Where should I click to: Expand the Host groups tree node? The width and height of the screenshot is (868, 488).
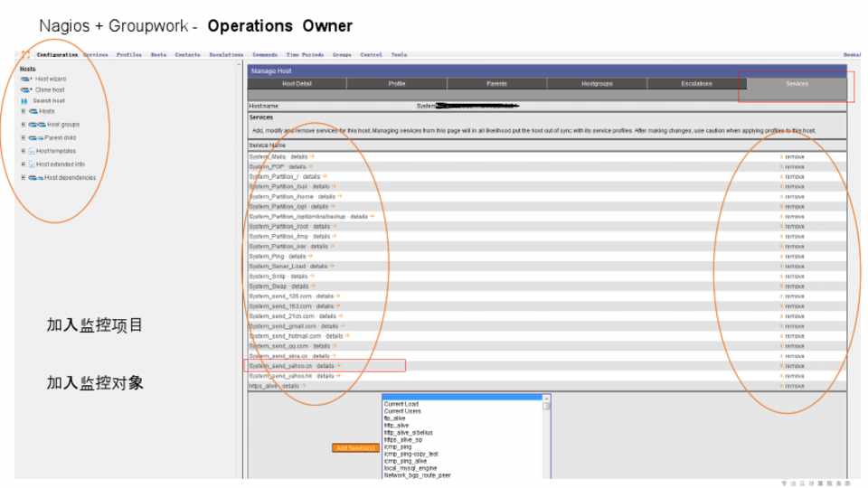23,125
